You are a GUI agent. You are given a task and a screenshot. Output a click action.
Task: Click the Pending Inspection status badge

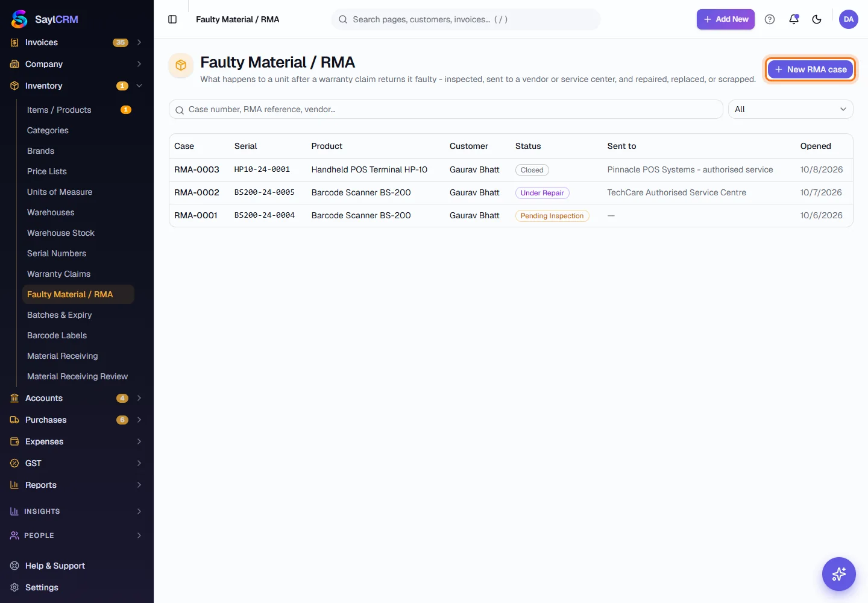tap(552, 216)
